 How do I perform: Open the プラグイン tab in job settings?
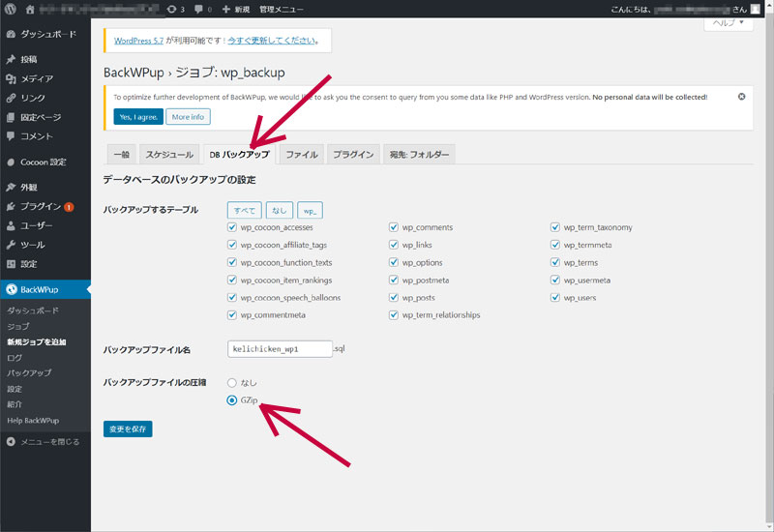[x=353, y=155]
